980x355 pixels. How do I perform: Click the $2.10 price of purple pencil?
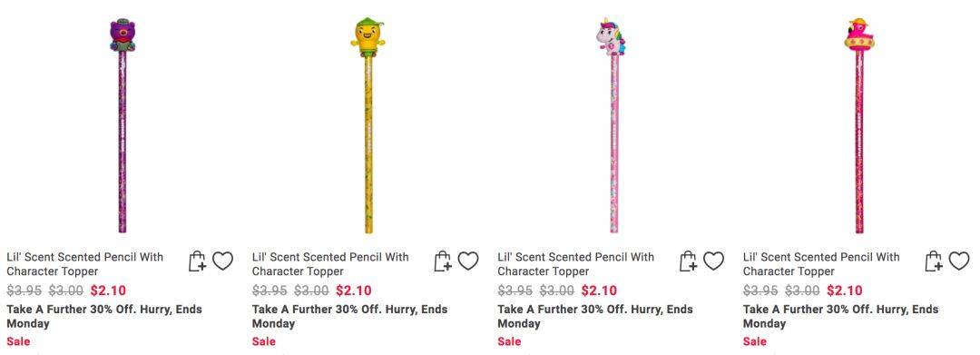coord(108,291)
